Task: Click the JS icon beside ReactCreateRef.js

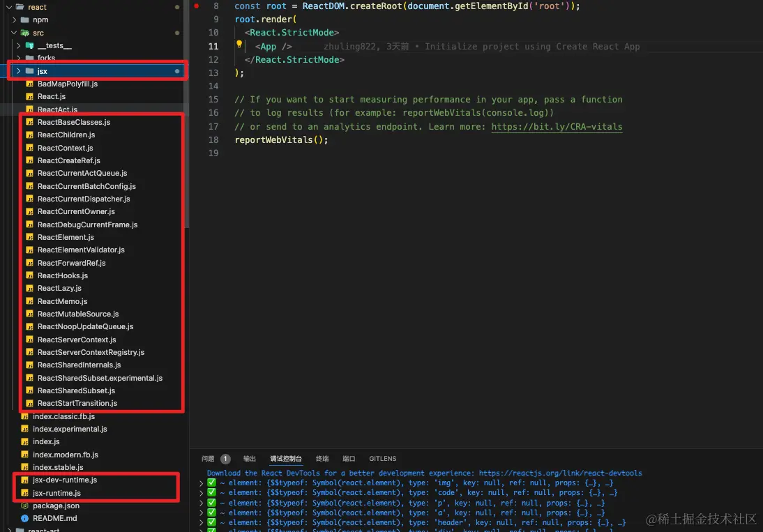Action: [x=30, y=160]
